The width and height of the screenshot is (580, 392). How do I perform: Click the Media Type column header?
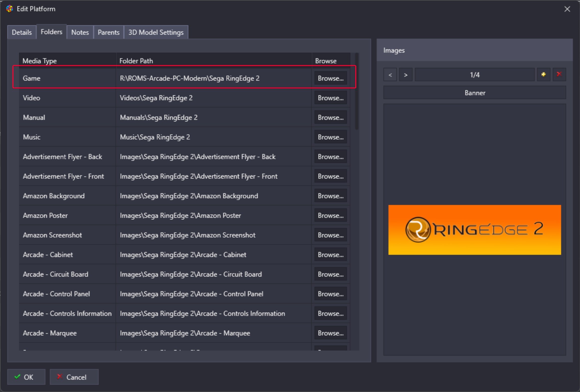[x=67, y=60]
